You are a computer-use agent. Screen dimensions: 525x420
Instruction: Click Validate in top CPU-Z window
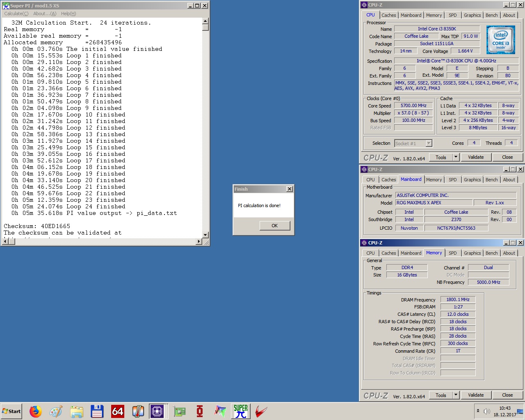click(476, 157)
